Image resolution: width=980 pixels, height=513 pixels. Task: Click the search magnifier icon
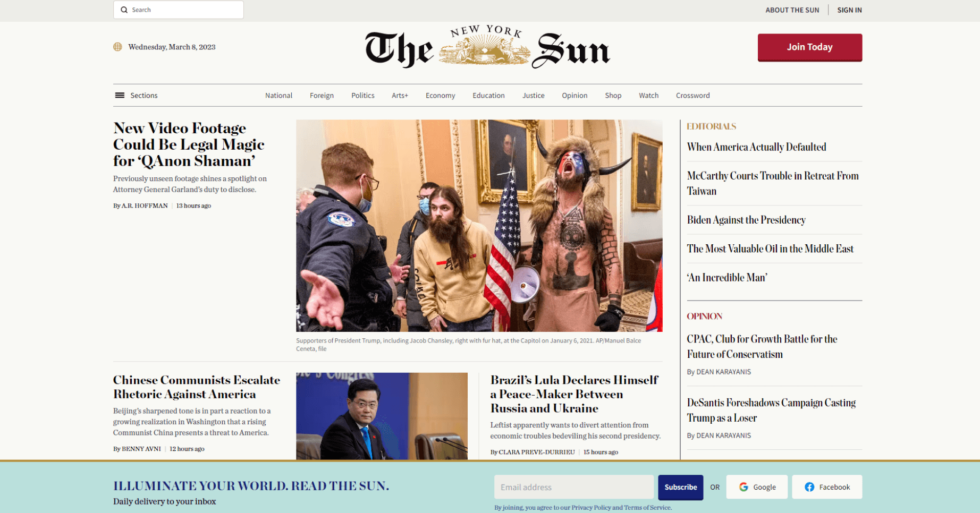click(x=124, y=10)
